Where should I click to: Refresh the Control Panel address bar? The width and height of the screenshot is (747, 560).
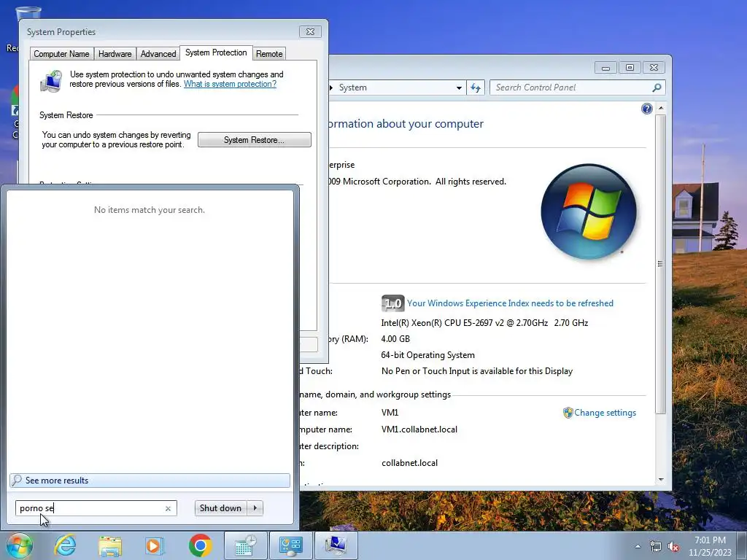click(476, 87)
